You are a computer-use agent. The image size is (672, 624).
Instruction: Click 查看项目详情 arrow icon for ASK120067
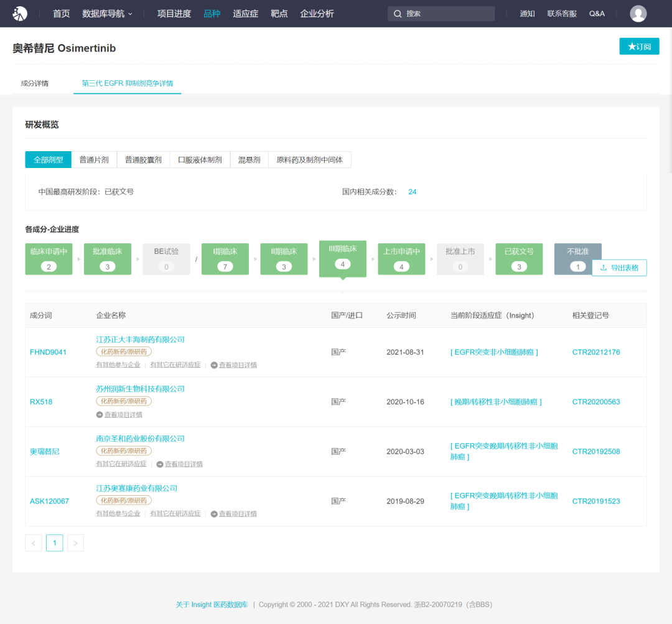(x=214, y=514)
